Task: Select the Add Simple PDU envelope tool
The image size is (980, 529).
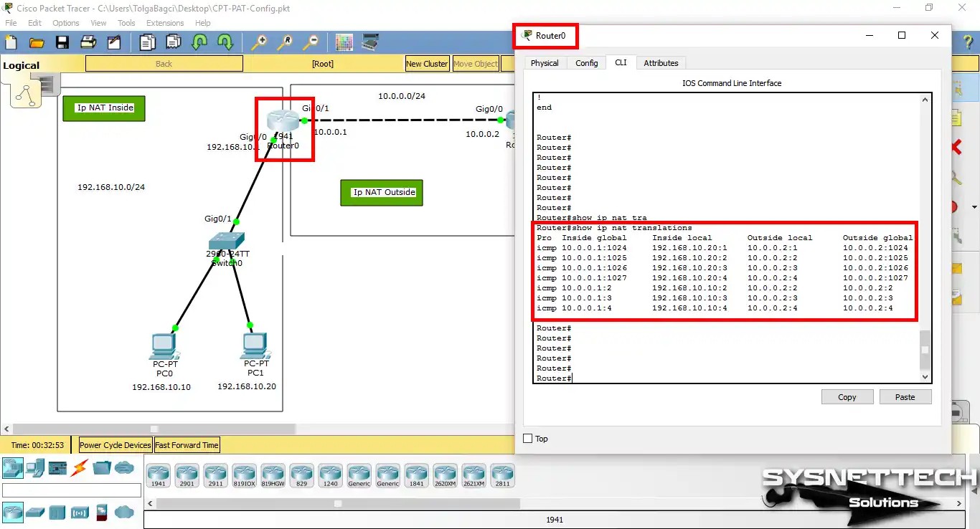Action: pyautogui.click(x=957, y=269)
